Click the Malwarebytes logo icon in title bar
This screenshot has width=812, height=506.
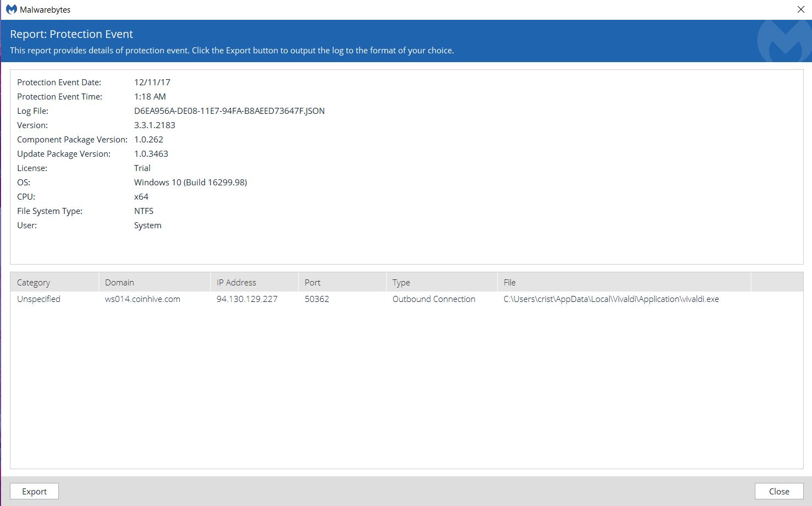pyautogui.click(x=11, y=9)
